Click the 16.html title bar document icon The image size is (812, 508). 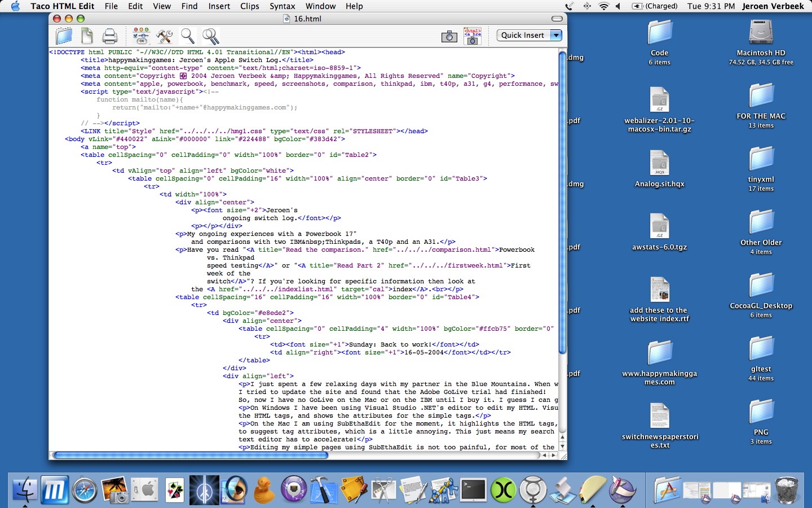pos(288,19)
